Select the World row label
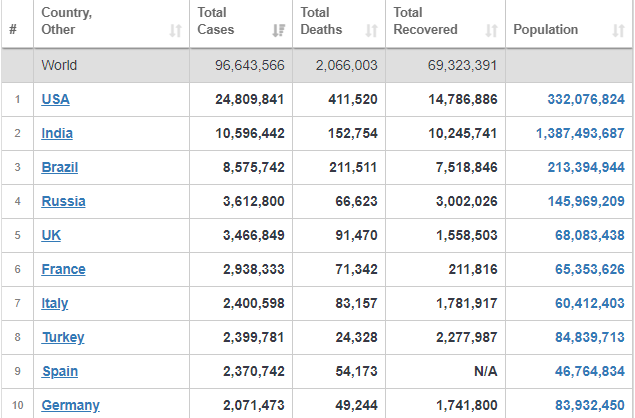The height and width of the screenshot is (418, 635). [59, 65]
